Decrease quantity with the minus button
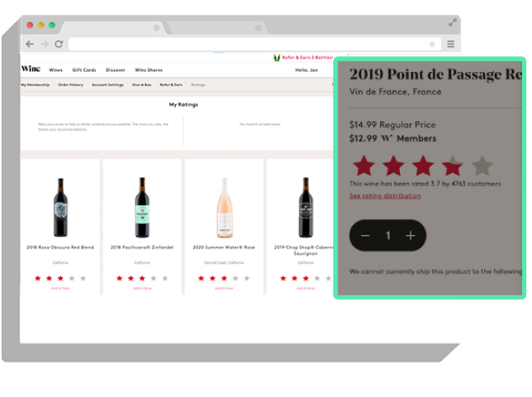The width and height of the screenshot is (532, 397). (x=365, y=236)
